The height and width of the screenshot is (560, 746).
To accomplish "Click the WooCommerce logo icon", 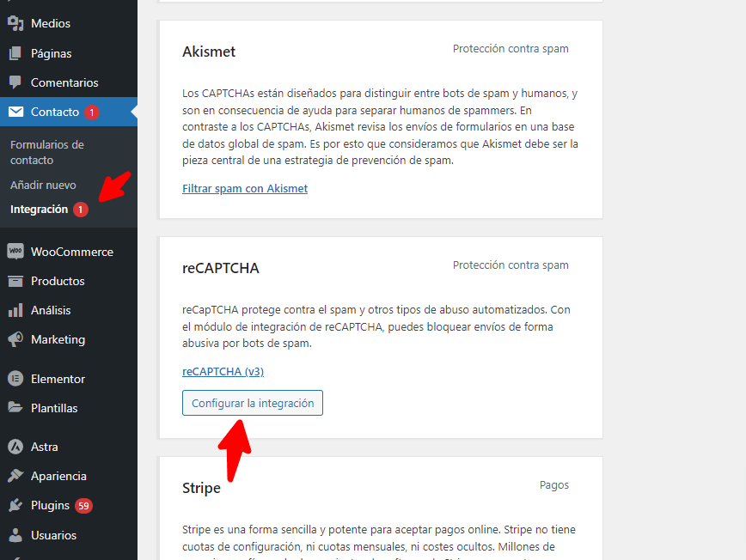I will [15, 252].
